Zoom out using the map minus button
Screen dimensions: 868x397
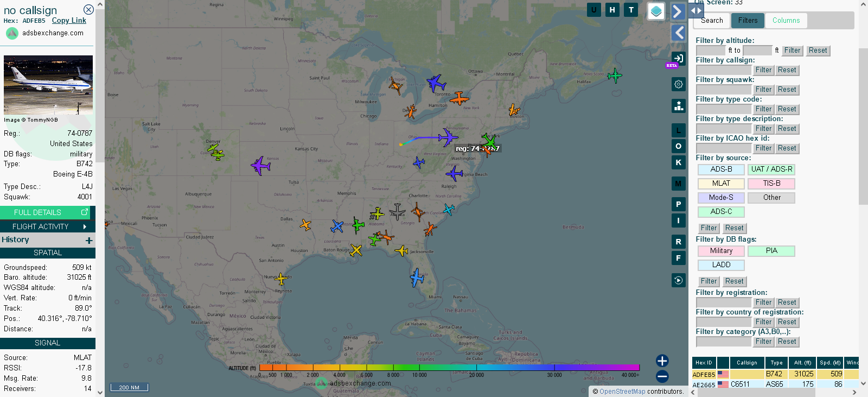[x=662, y=376]
